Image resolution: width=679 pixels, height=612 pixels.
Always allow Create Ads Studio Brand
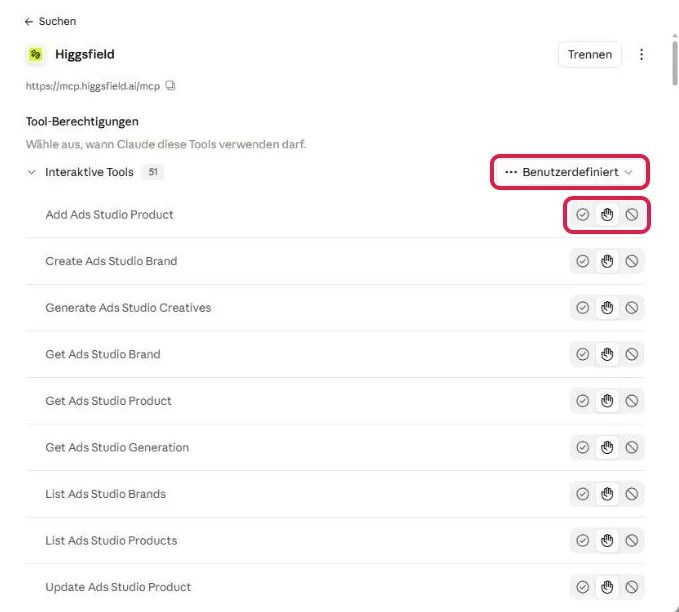coord(582,261)
